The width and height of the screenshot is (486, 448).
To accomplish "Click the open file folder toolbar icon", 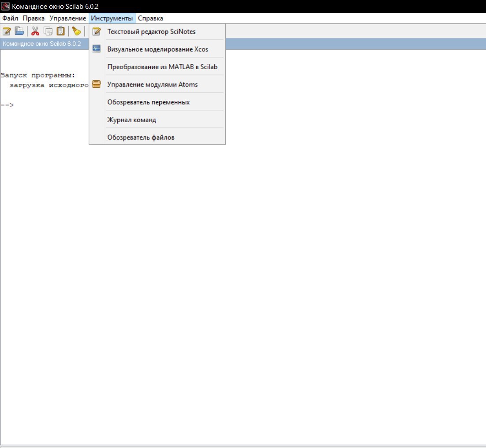I will pyautogui.click(x=19, y=31).
